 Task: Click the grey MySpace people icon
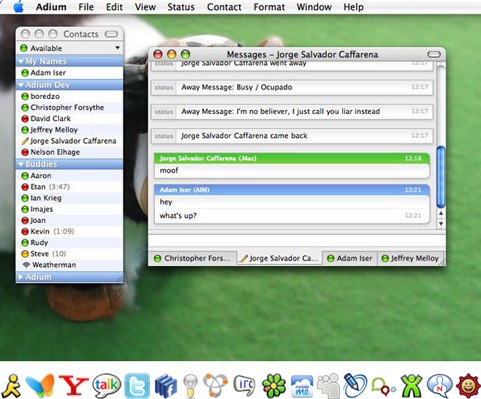click(x=328, y=386)
